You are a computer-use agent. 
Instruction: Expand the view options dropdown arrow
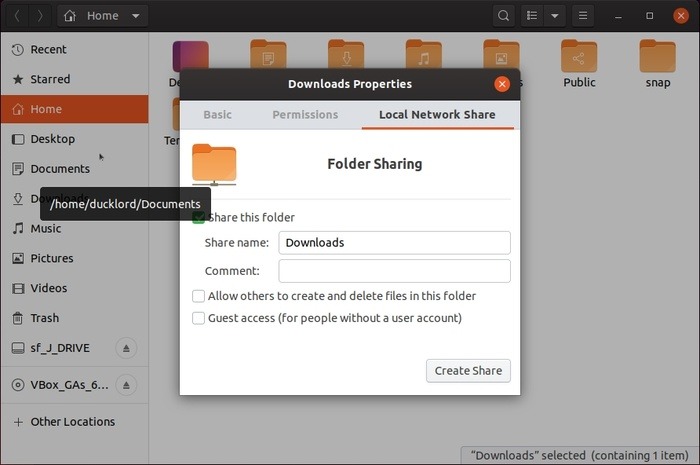pos(554,16)
